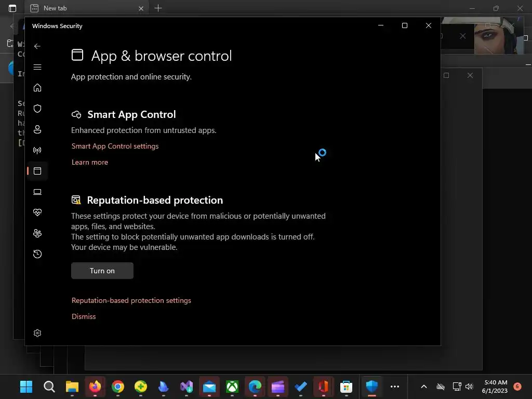Screen dimensions: 532x399
Task: Open network status tray icon
Action: coord(457,387)
